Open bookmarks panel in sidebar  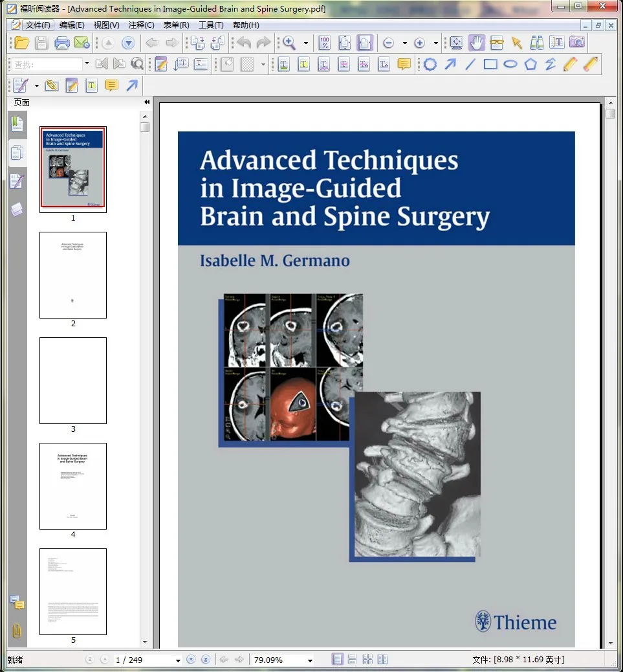(x=17, y=124)
